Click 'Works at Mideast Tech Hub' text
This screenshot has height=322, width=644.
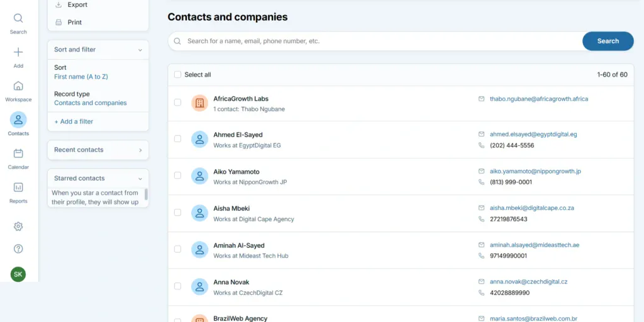250,256
